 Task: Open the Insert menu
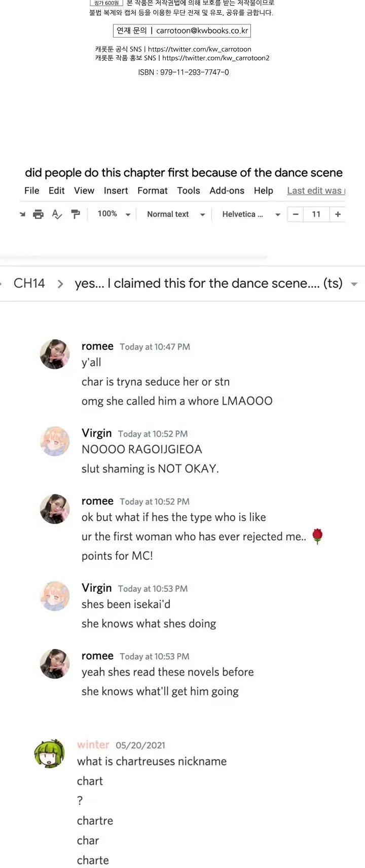[x=116, y=191]
